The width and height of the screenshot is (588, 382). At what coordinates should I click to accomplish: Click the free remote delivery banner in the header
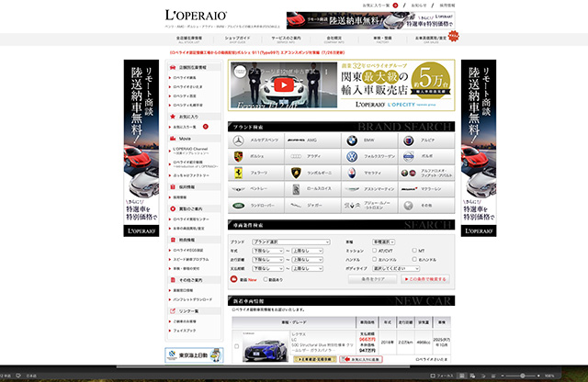tap(371, 20)
